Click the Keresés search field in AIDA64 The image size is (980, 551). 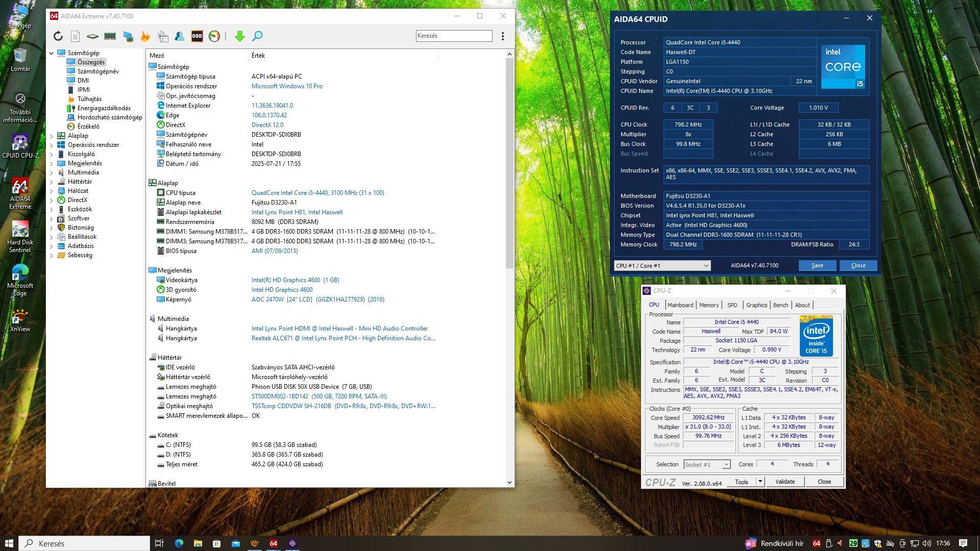point(454,36)
